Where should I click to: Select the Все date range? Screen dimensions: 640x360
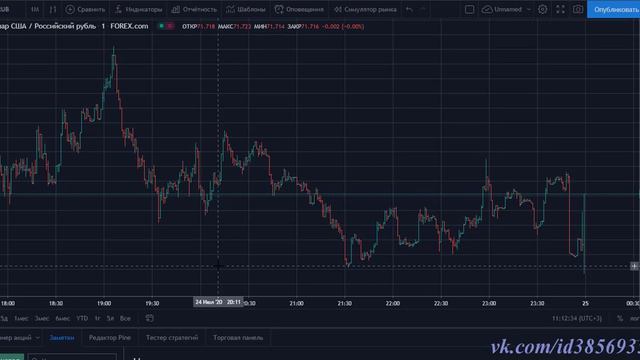(125, 318)
